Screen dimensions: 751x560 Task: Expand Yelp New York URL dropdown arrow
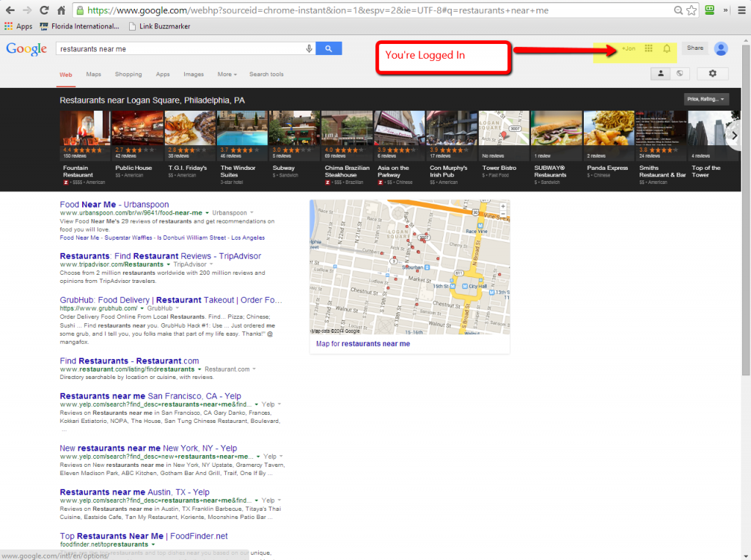[258, 457]
